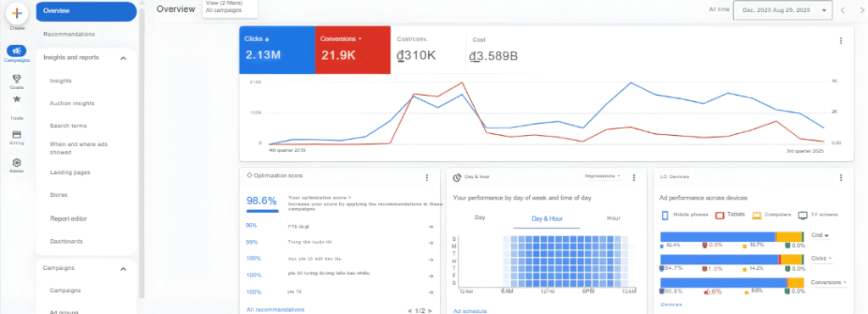Switch to the Day & Hour tab
The height and width of the screenshot is (314, 868).
coord(547,218)
